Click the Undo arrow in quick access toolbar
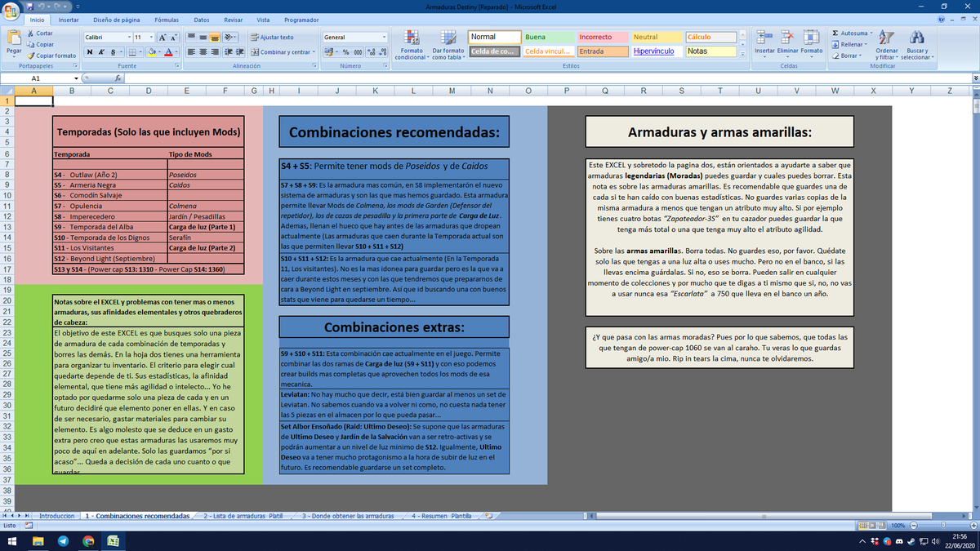Screen dimensions: 980x551 [x=41, y=5]
